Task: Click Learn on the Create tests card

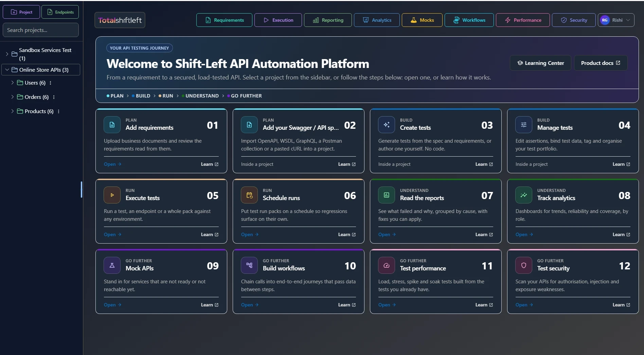Action: (484, 164)
